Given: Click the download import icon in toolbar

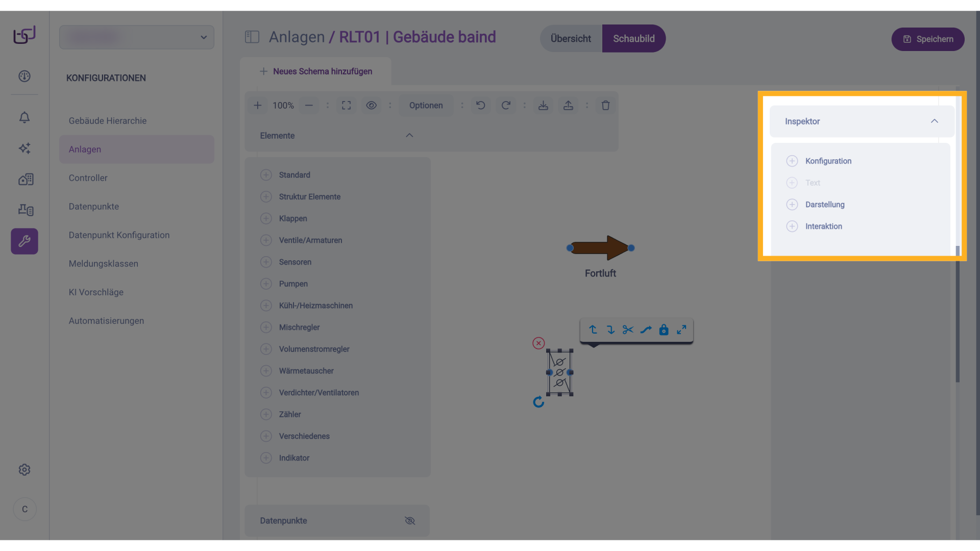Looking at the screenshot, I should point(543,105).
